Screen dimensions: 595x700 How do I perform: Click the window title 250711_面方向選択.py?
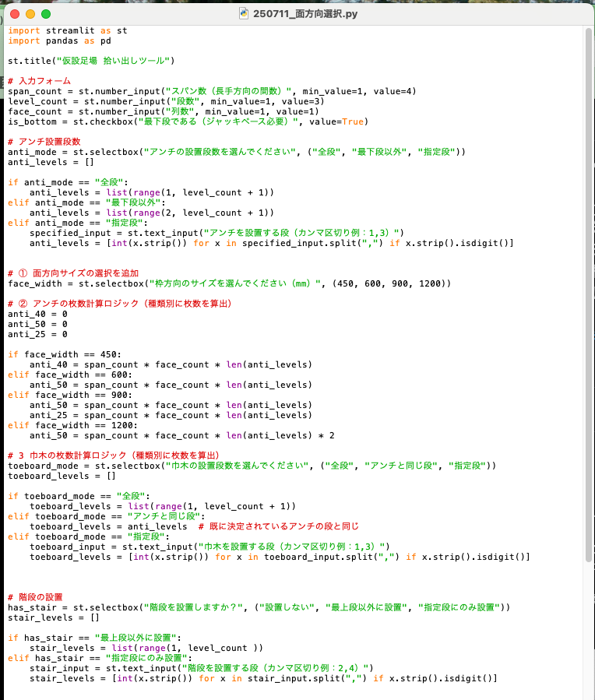pos(305,14)
